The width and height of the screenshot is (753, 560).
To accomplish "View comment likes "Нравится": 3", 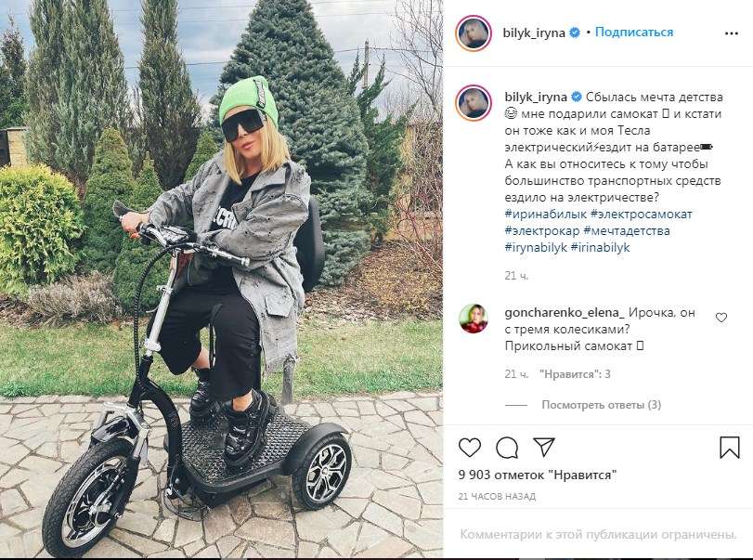I will click(575, 374).
